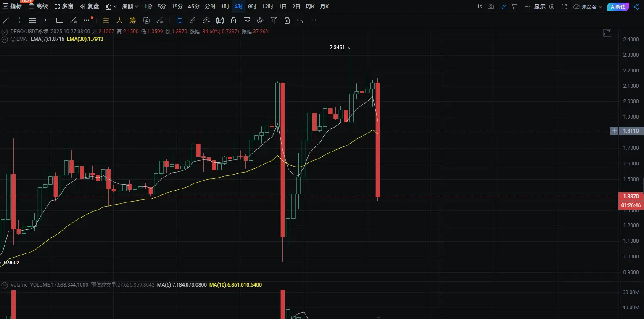Viewport: 644px width, 319px height.
Task: Select the rectangle drawing tool
Action: (60, 20)
